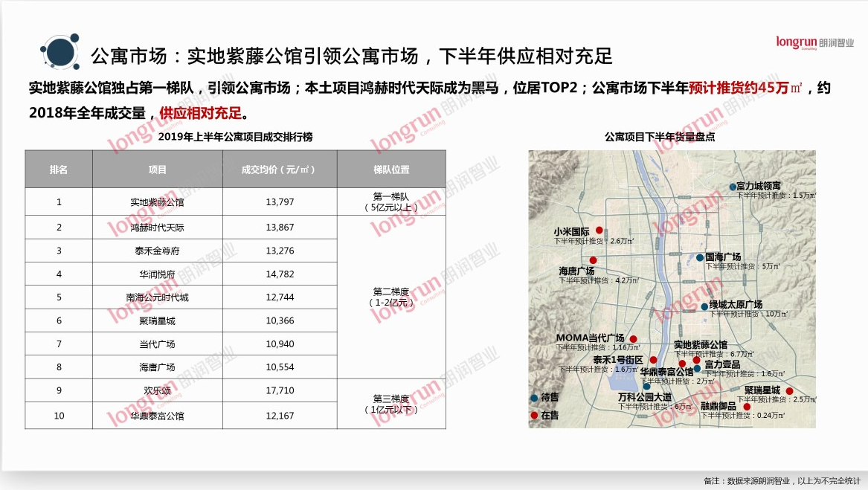Click the 泰禾金尊府 table cell
This screenshot has height=490, width=868.
coord(158,251)
